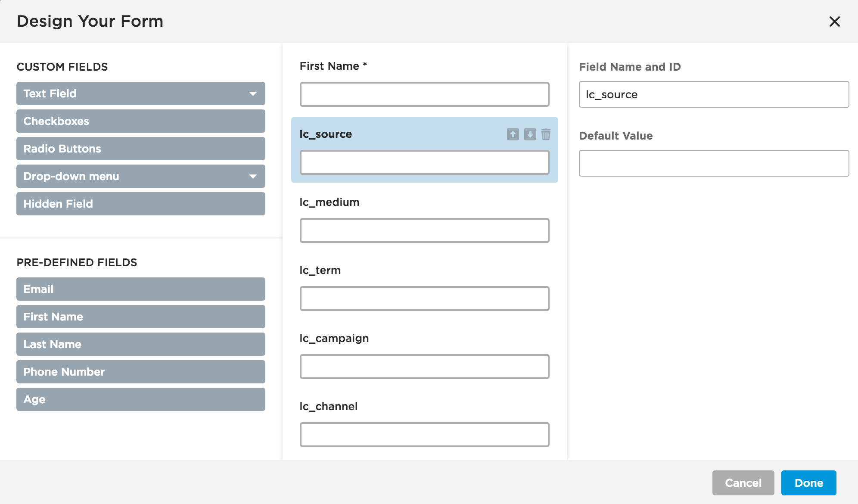The width and height of the screenshot is (858, 504).
Task: Expand the Text Field dropdown arrow
Action: 252,93
